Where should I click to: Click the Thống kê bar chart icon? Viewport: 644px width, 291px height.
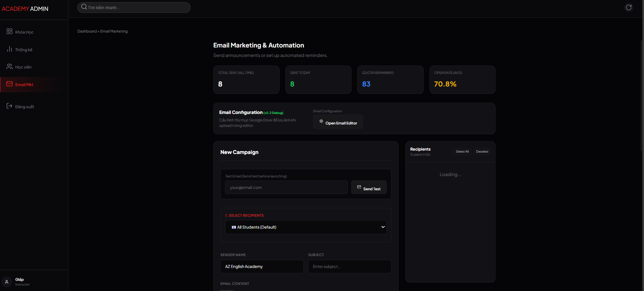pyautogui.click(x=9, y=49)
